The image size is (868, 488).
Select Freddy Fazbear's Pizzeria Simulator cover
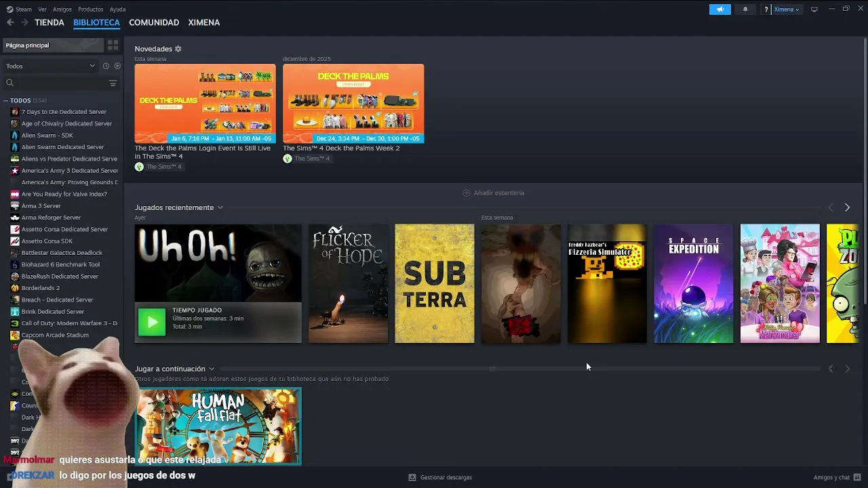(x=607, y=283)
